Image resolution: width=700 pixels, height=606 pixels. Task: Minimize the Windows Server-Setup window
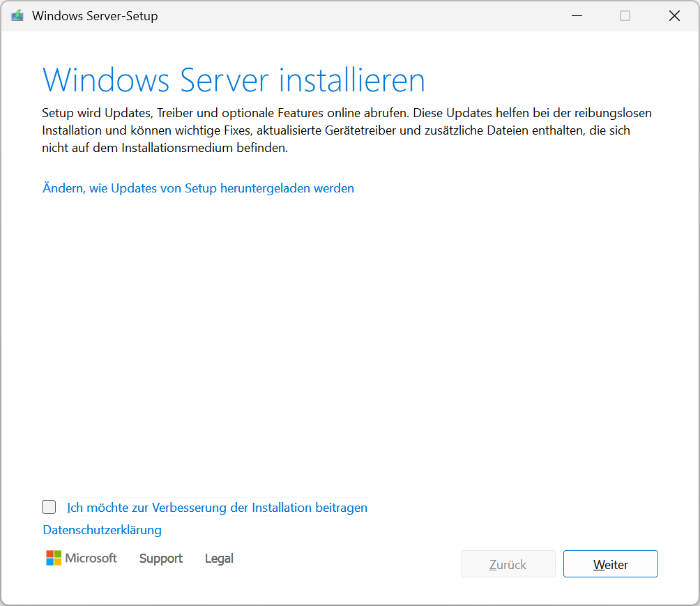pos(577,16)
